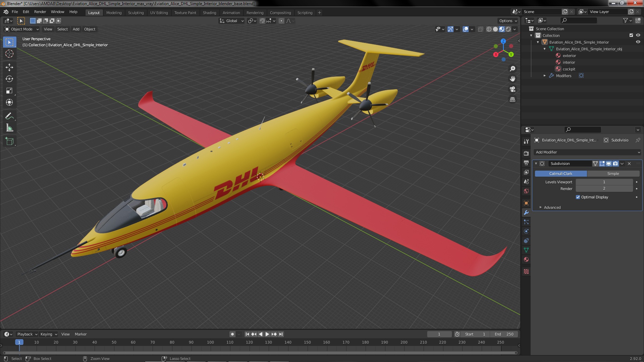
Task: Open the Output properties tab
Action: coord(526,163)
